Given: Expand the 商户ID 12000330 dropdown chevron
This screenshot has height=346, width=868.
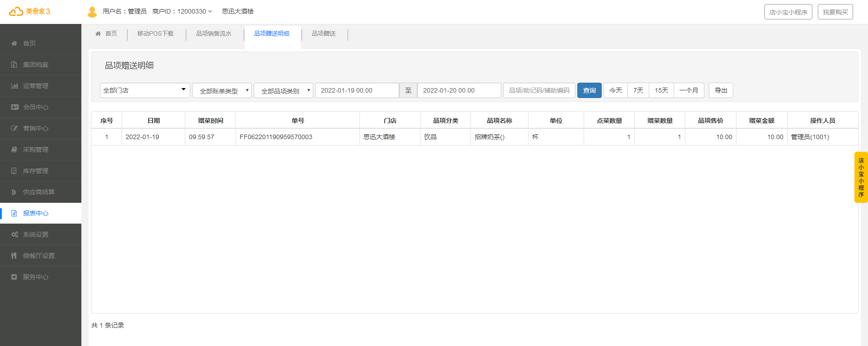Looking at the screenshot, I should (210, 11).
